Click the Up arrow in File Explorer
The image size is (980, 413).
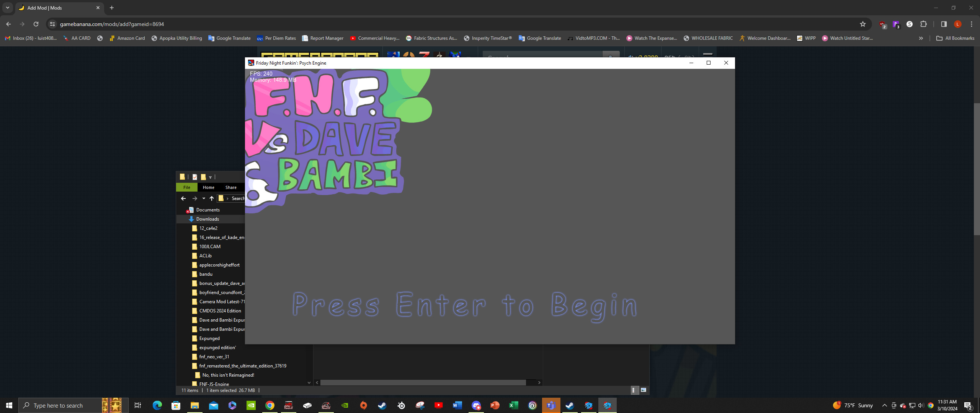click(x=212, y=198)
